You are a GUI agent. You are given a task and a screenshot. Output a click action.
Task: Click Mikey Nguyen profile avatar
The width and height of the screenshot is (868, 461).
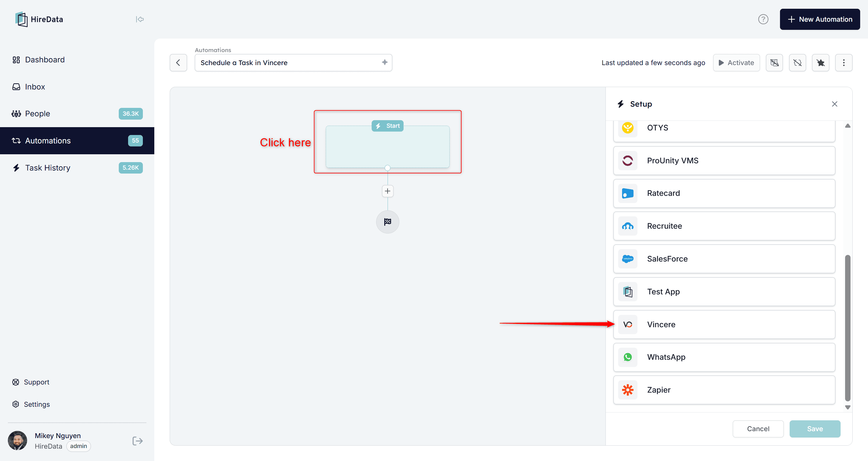tap(17, 440)
